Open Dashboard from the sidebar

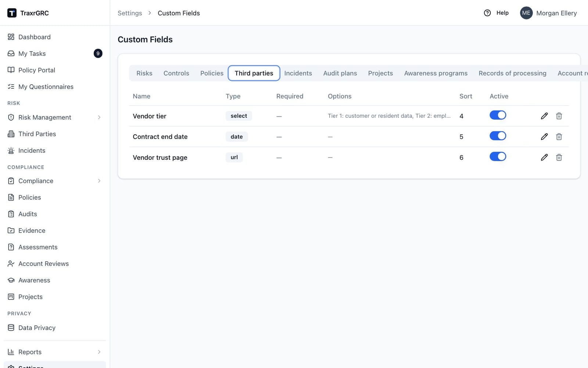click(35, 37)
